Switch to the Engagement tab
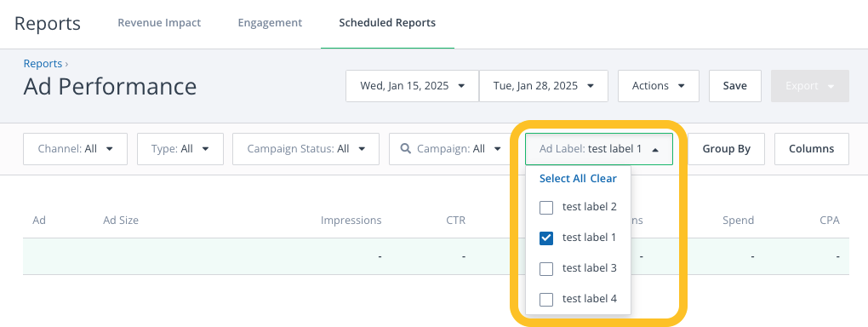 point(270,23)
